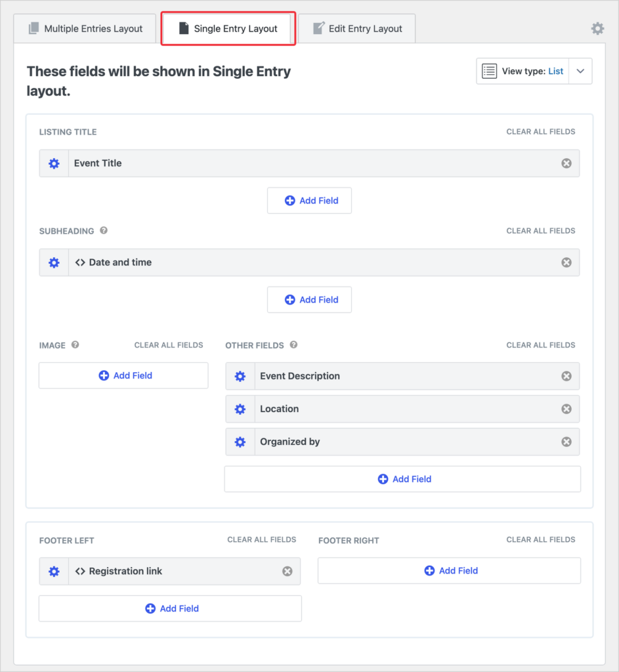The image size is (619, 672).
Task: Remove the Date and time field
Action: [566, 262]
